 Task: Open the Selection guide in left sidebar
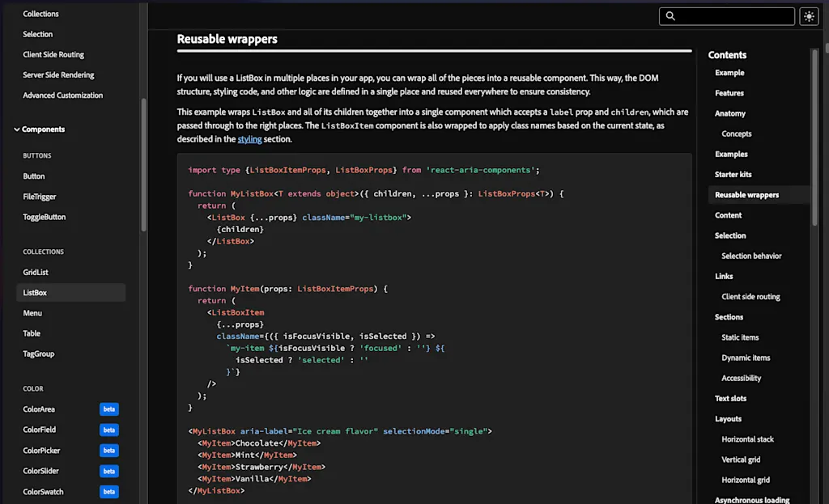(x=37, y=34)
